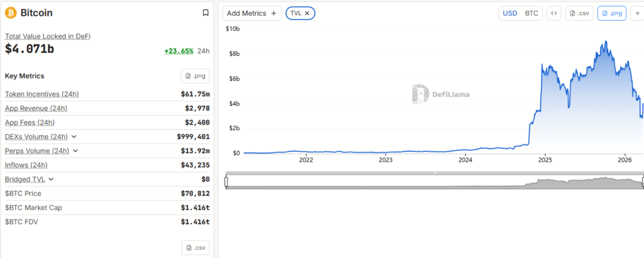Download Key Metrics .csv file
The image size is (644, 258).
[195, 247]
